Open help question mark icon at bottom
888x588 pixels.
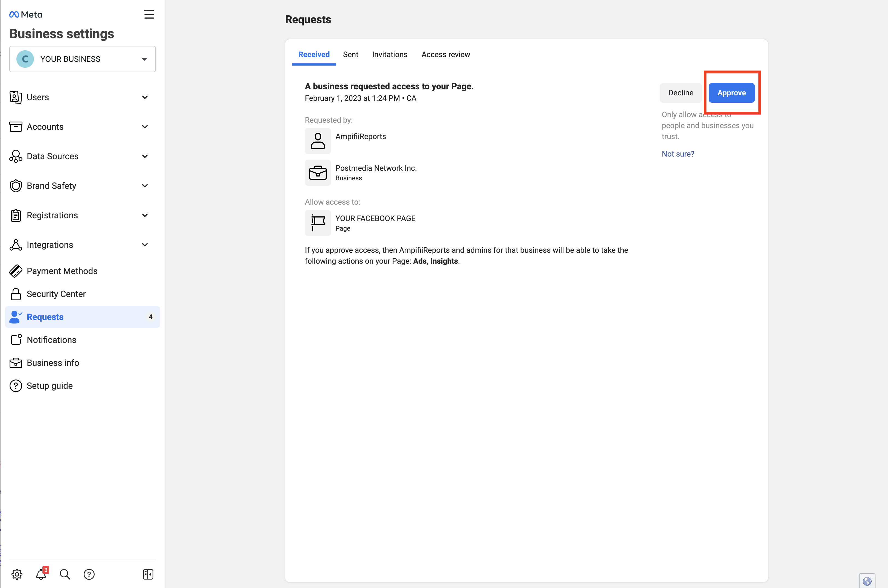89,574
